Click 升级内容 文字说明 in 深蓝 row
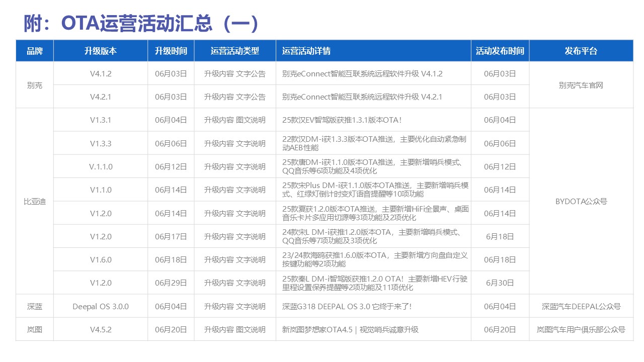The image size is (644, 362). click(235, 306)
